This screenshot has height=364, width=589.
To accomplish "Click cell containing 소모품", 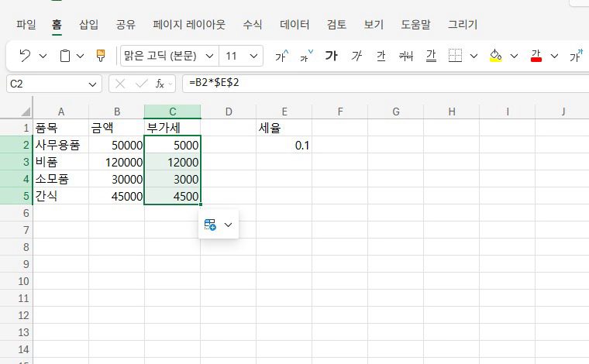I will [x=61, y=179].
